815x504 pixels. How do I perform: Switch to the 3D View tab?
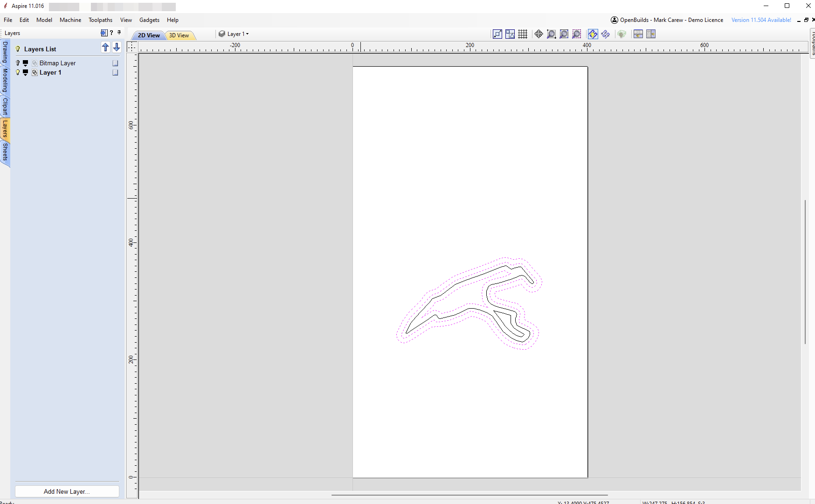click(x=179, y=35)
